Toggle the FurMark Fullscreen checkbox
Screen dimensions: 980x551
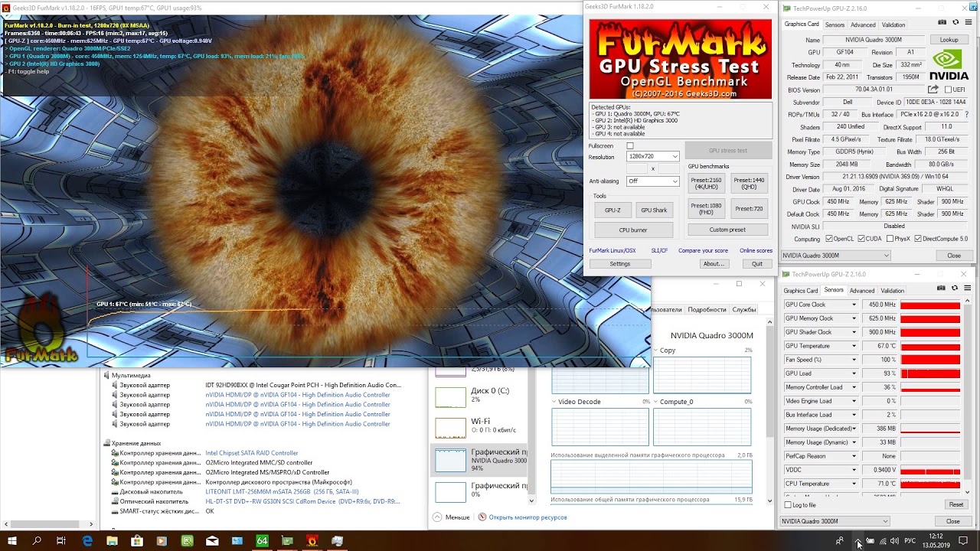(x=630, y=145)
